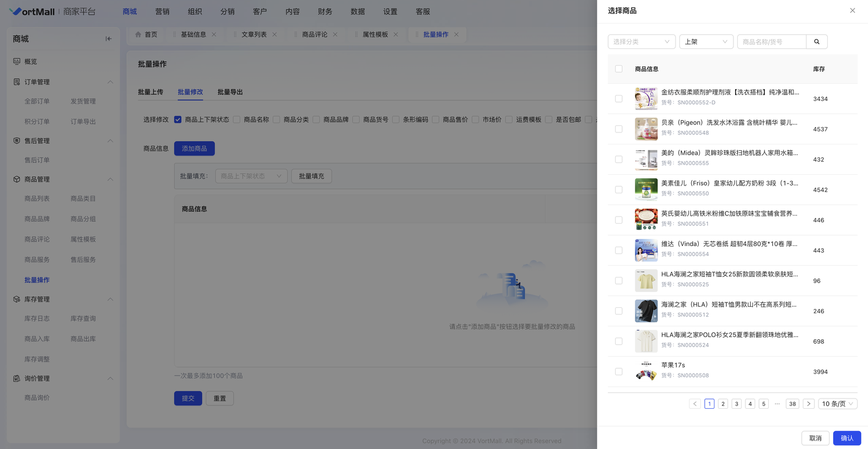Click the 订单管理 section icon
The image size is (868, 449).
17,82
